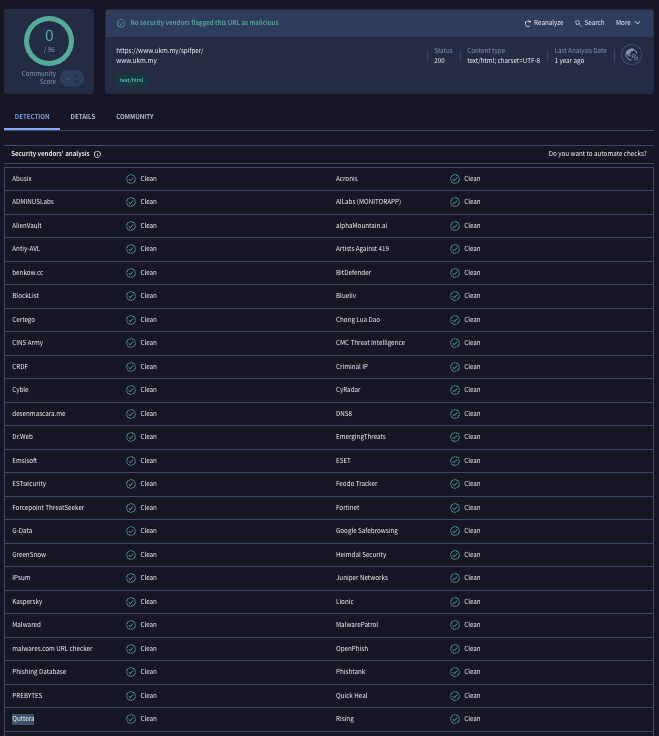The height and width of the screenshot is (736, 659).
Task: Click the Clean check icon for Google Safebrowsing
Action: [x=455, y=531]
